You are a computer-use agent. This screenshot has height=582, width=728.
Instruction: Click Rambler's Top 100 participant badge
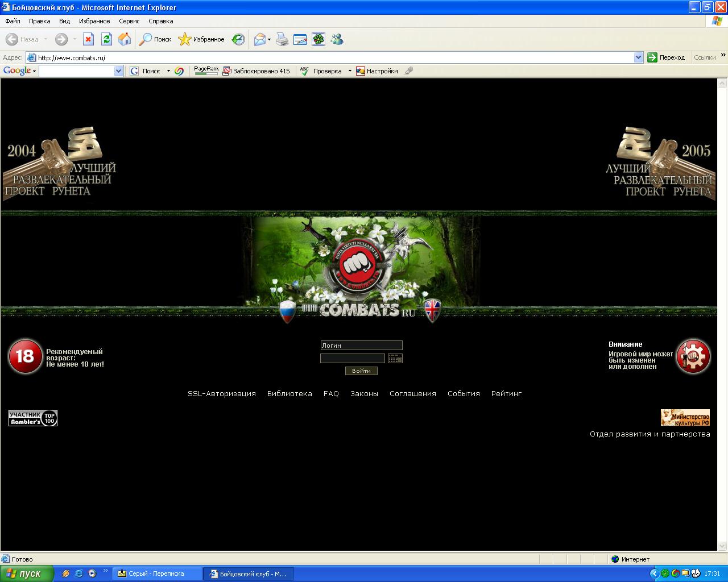tap(33, 418)
